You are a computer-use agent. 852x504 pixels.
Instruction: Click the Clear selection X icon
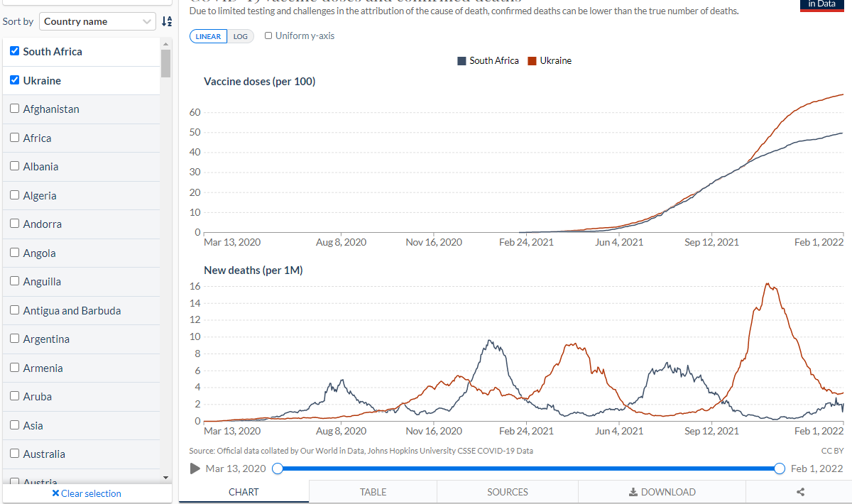(55, 493)
